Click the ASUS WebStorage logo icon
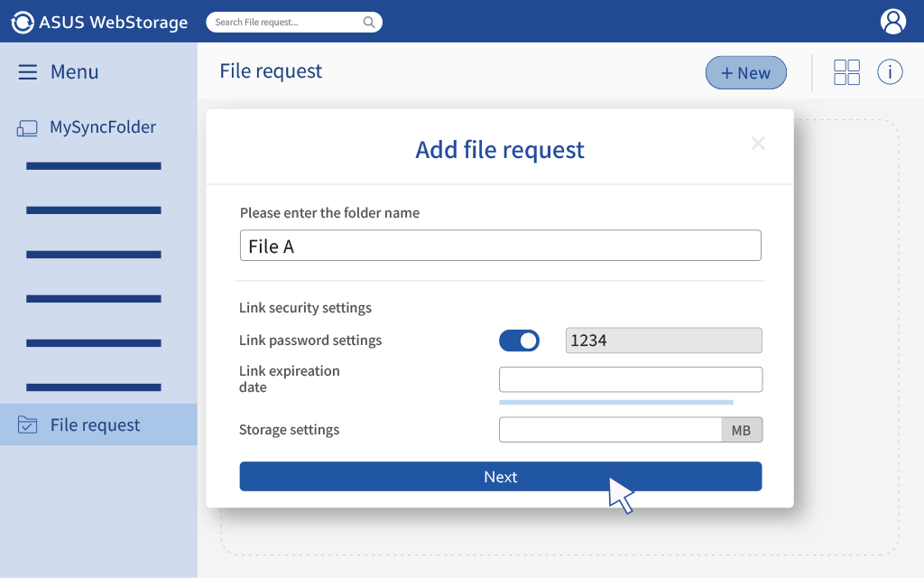 (x=23, y=23)
